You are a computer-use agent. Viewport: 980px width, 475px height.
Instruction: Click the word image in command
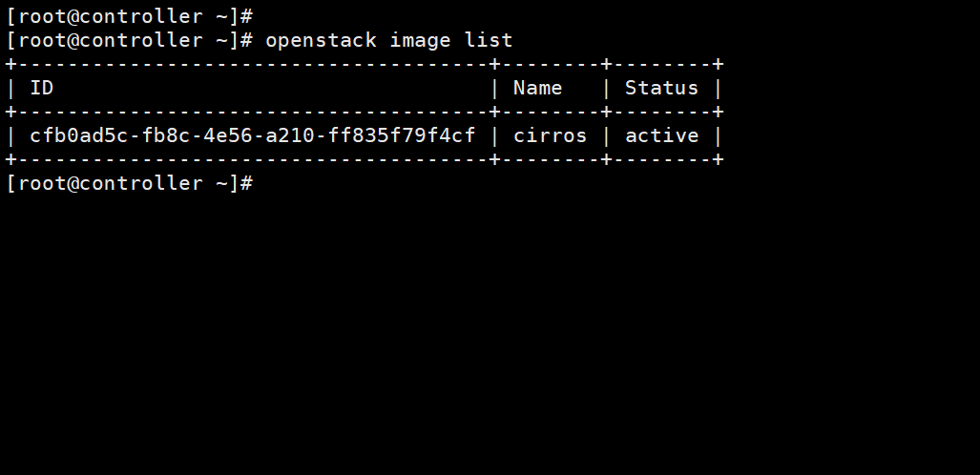click(x=420, y=41)
